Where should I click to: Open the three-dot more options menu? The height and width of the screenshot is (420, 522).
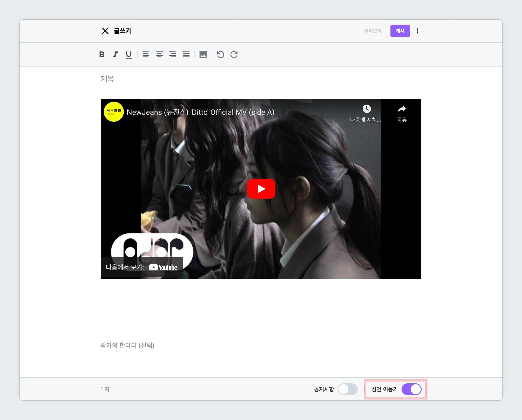coord(417,31)
